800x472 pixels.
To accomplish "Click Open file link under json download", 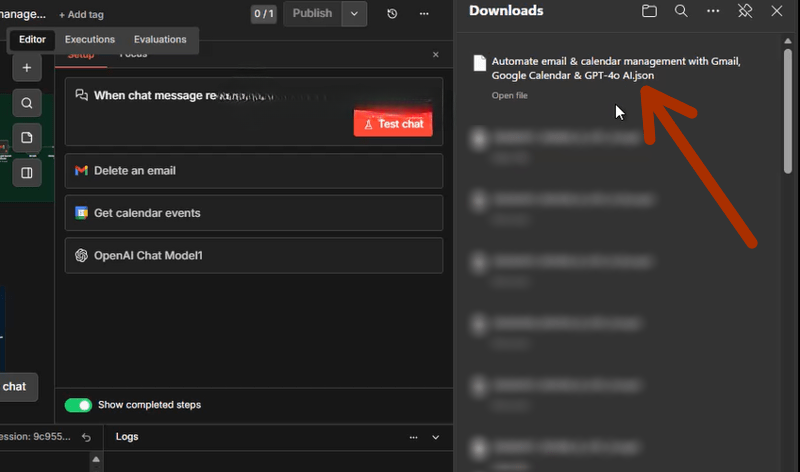I will tap(509, 95).
